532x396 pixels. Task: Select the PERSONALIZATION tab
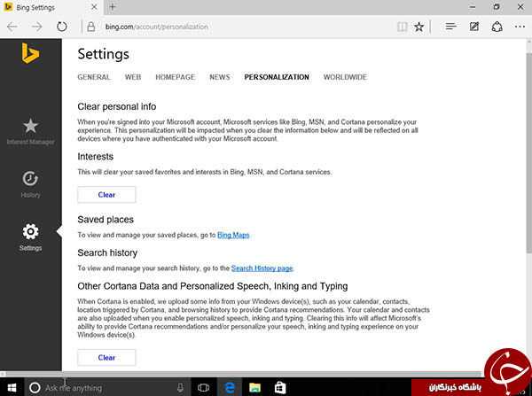click(277, 77)
